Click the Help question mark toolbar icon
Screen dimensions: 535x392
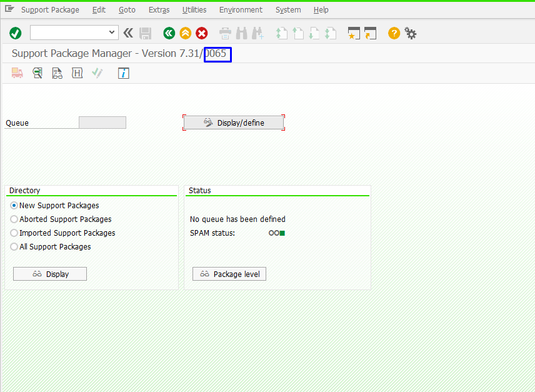click(x=393, y=33)
